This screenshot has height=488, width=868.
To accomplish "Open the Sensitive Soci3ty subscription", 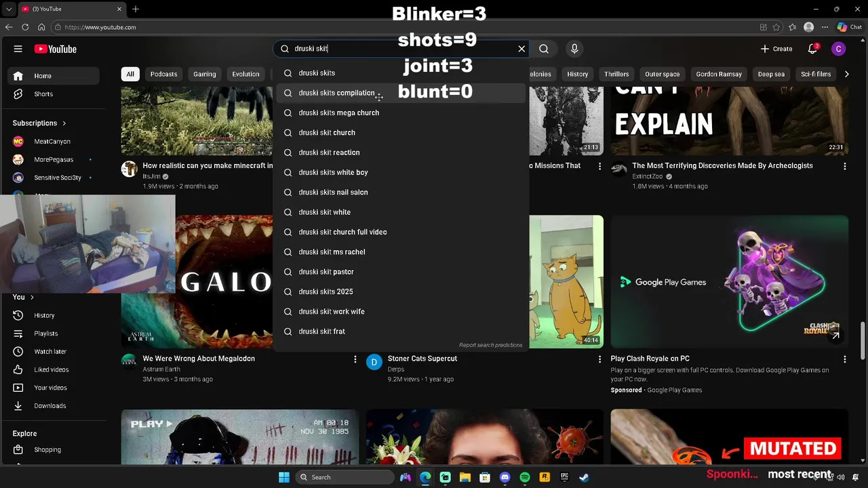I will click(x=56, y=178).
